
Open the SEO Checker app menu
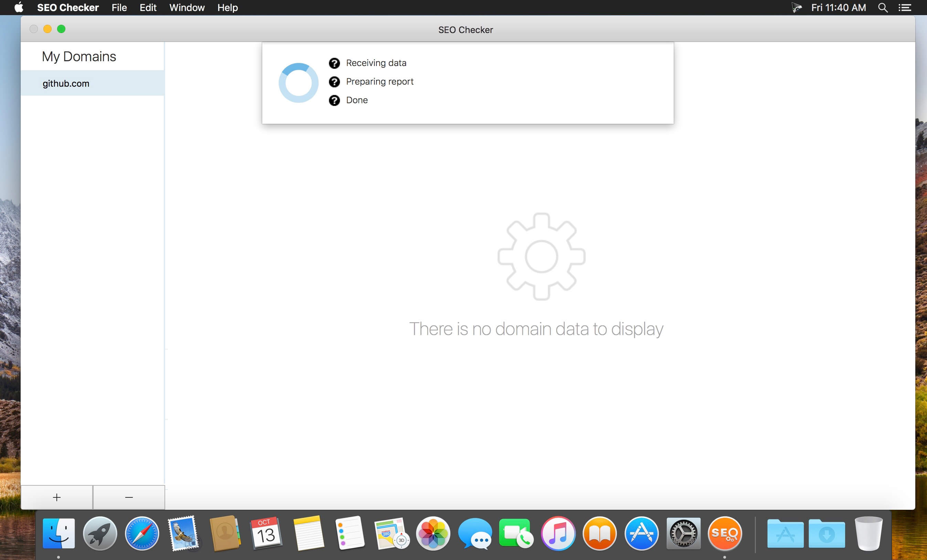coord(68,8)
